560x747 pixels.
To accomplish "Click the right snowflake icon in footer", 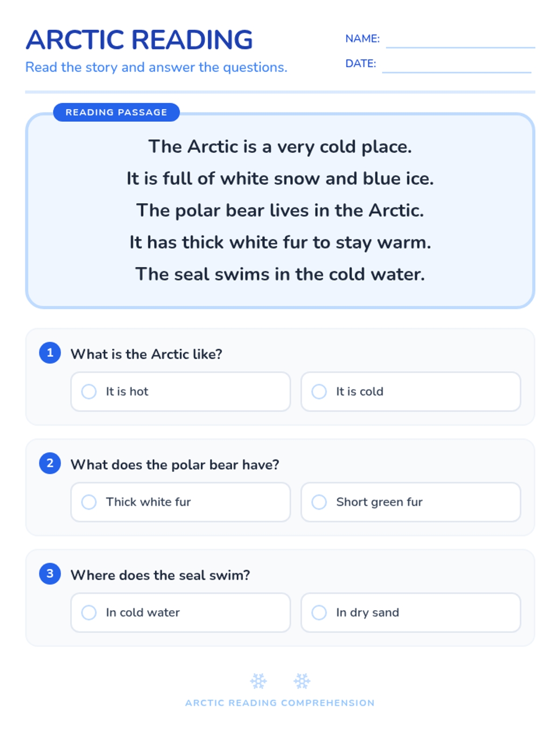I will pyautogui.click(x=302, y=681).
